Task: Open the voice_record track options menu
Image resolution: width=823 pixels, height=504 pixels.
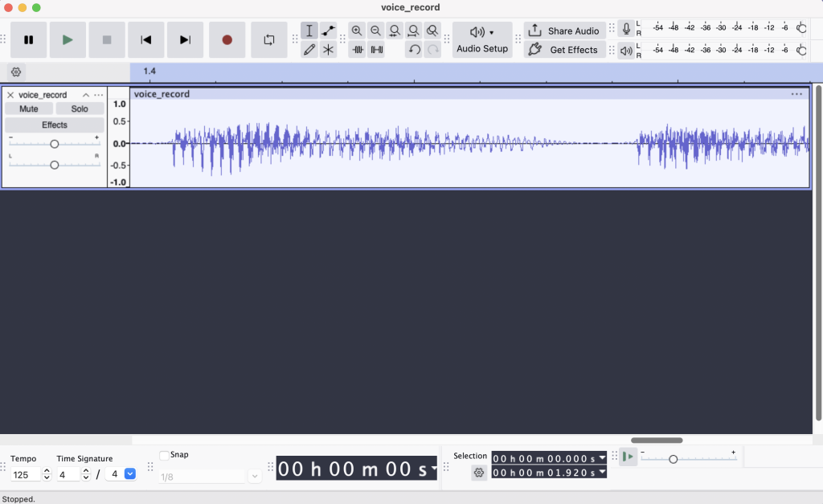Action: [x=99, y=95]
